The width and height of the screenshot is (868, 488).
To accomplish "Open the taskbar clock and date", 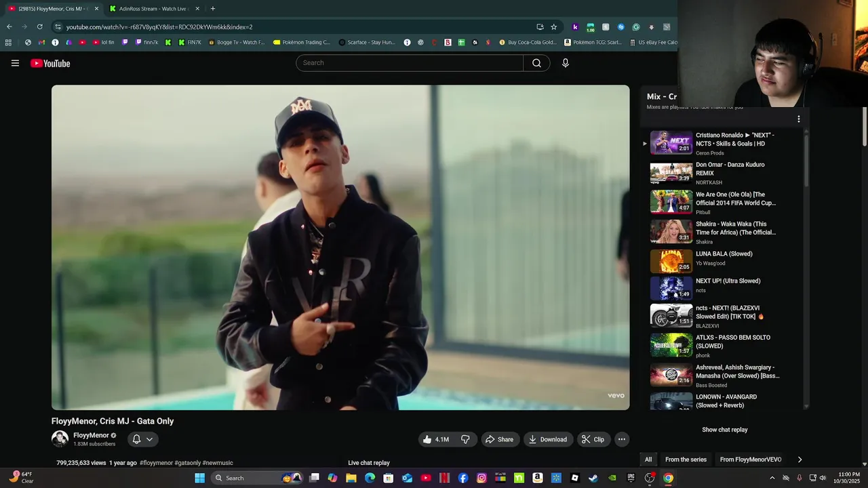I will click(x=849, y=478).
